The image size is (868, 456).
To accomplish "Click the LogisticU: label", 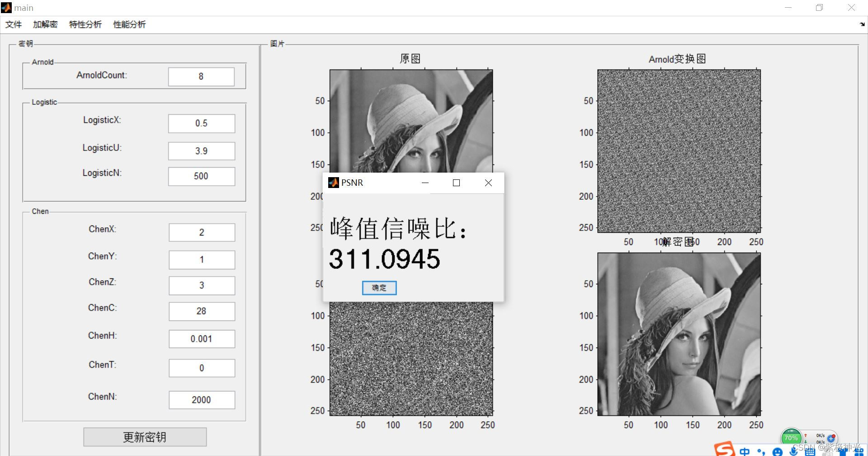I will click(102, 148).
